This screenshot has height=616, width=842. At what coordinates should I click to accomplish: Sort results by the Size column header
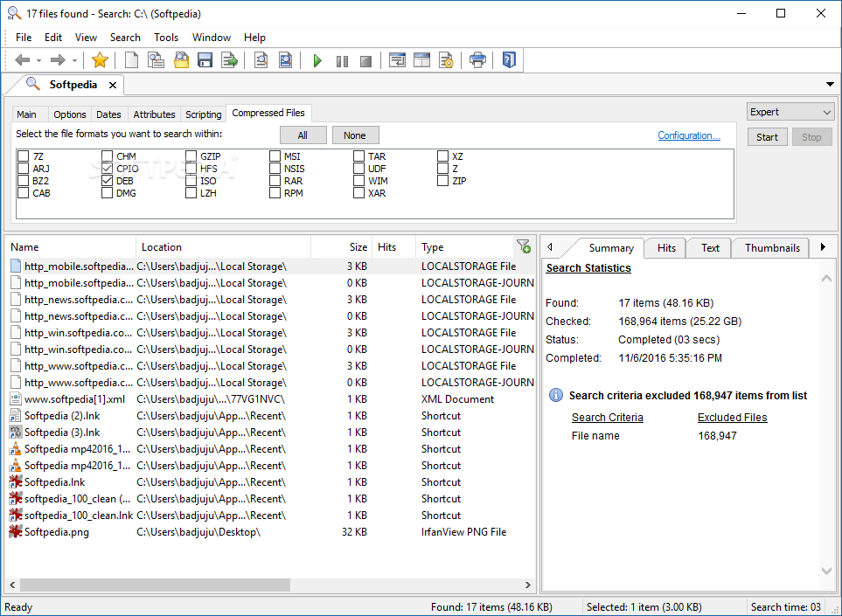click(x=341, y=246)
